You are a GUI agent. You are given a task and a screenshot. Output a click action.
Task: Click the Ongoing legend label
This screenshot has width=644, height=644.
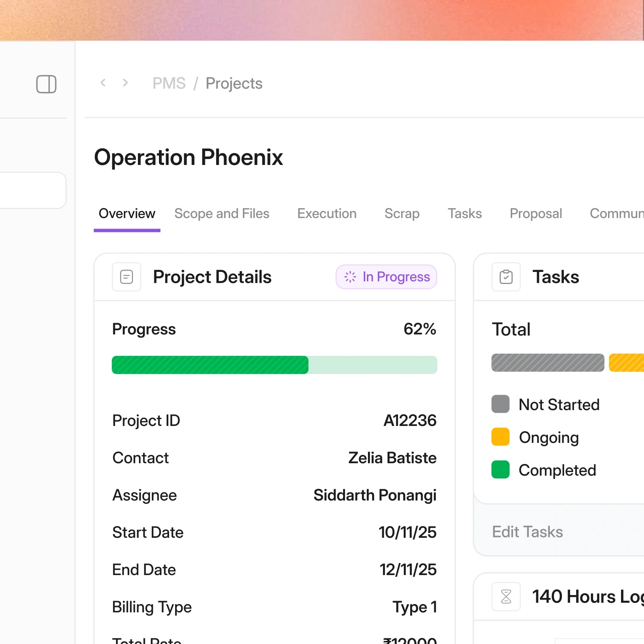pos(549,438)
